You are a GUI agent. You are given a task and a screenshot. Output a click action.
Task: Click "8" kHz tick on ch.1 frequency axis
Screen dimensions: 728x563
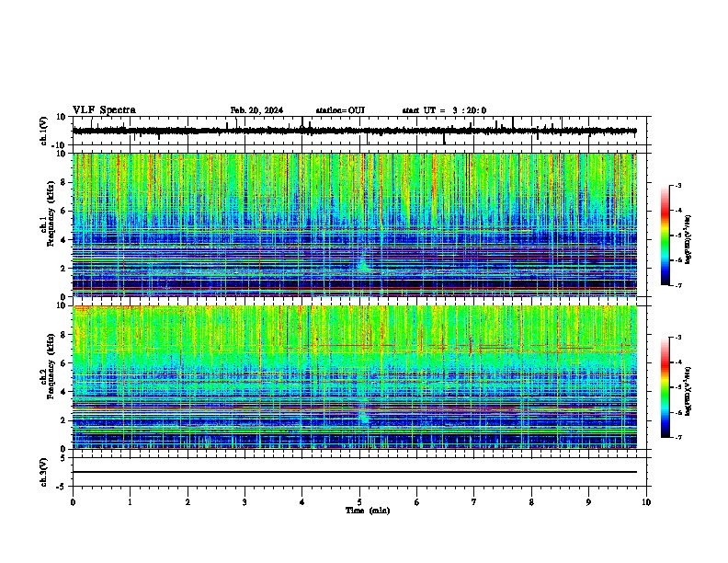click(64, 182)
